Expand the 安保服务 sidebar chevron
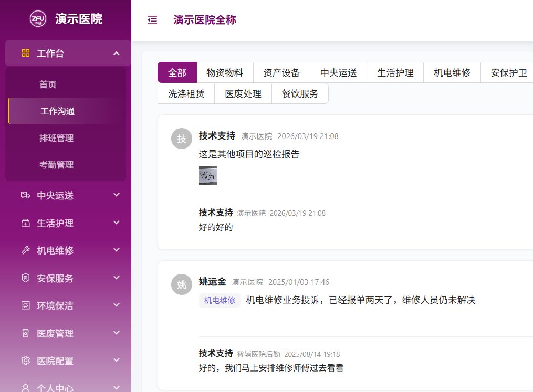Viewport: 533px width, 392px height. (117, 278)
